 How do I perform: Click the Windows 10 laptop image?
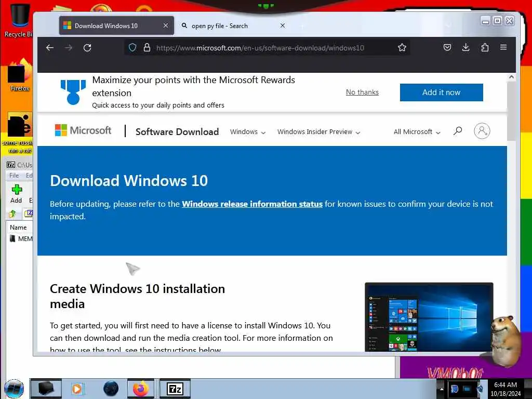point(429,317)
